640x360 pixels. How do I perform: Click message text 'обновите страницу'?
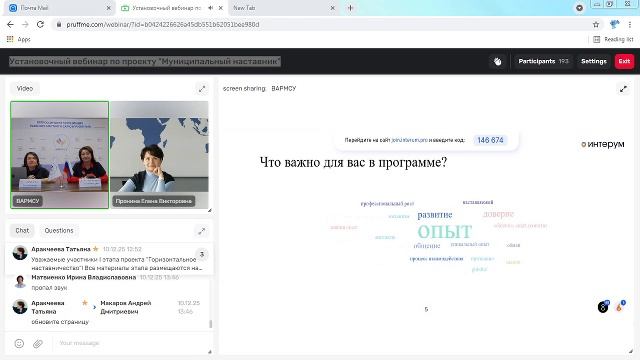coord(60,322)
